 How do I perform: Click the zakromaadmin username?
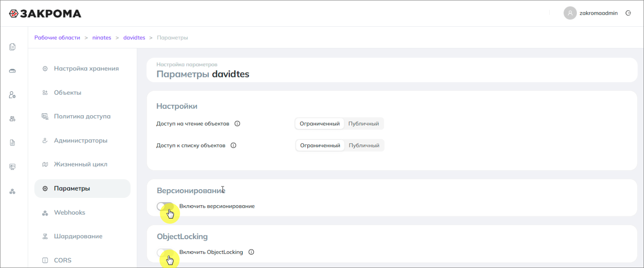[598, 13]
